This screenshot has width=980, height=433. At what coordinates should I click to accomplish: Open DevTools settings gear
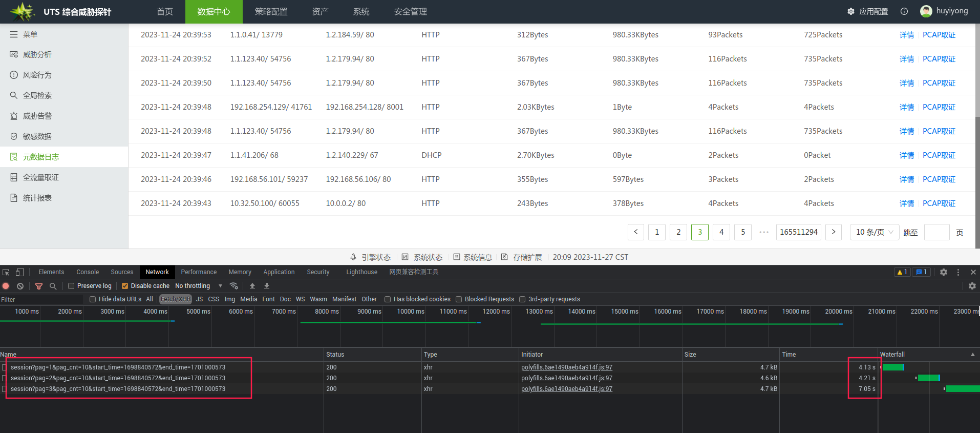pyautogui.click(x=944, y=272)
